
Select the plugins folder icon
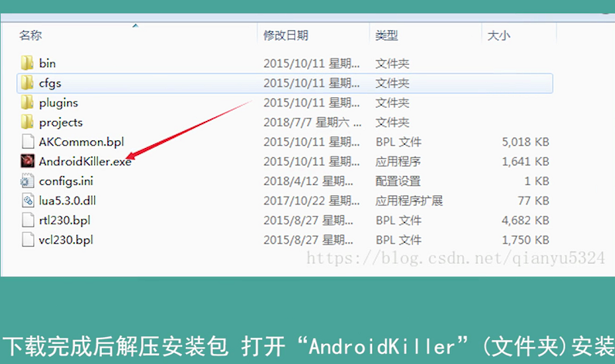[27, 103]
